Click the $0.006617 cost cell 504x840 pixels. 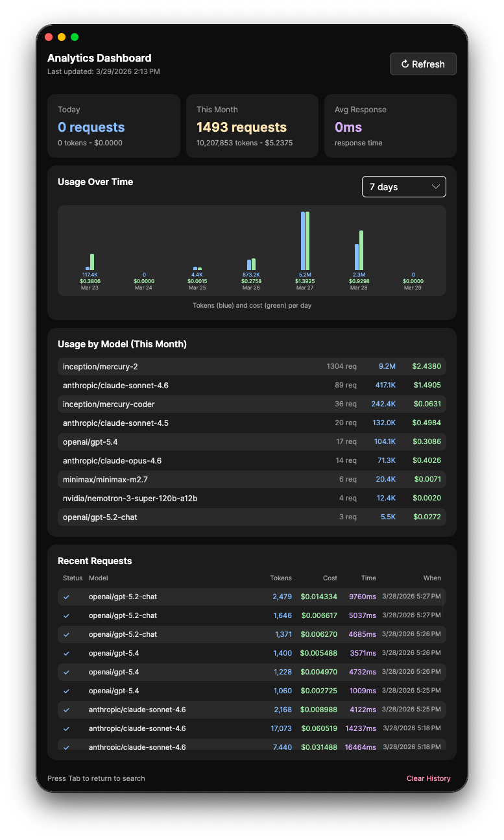[319, 615]
